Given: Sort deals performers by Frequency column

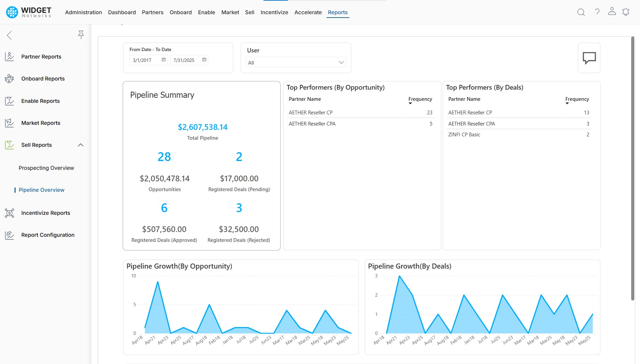Looking at the screenshot, I should click(x=577, y=99).
